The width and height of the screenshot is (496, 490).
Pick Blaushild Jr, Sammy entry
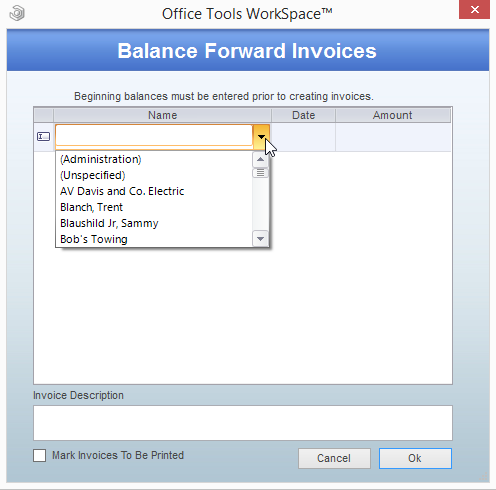click(x=109, y=223)
